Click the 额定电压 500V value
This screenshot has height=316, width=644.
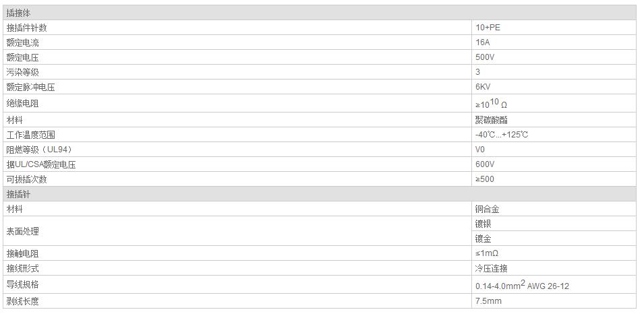coord(485,57)
